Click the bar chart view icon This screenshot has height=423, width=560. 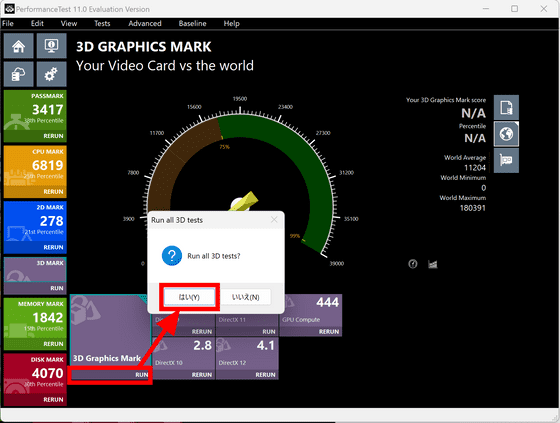coord(432,264)
